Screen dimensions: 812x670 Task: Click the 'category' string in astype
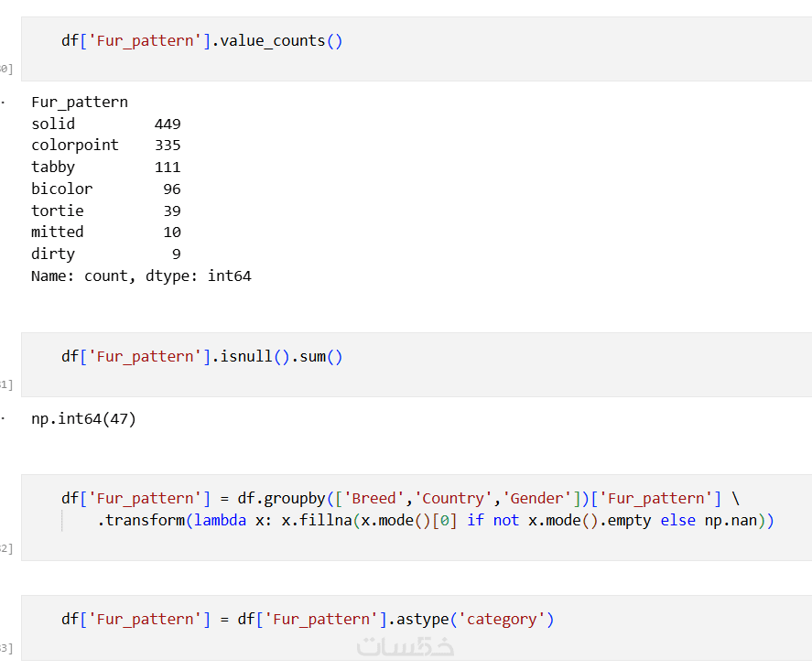pos(502,620)
